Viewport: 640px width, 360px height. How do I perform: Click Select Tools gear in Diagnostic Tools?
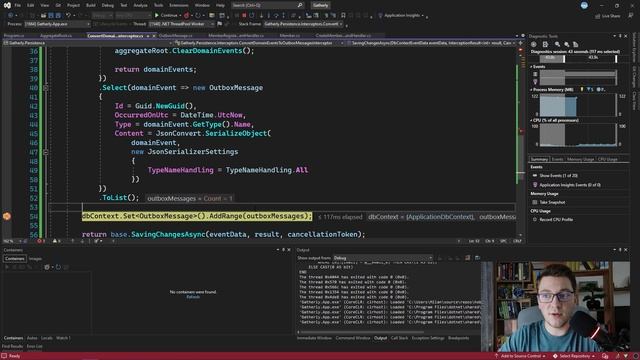coord(534,44)
